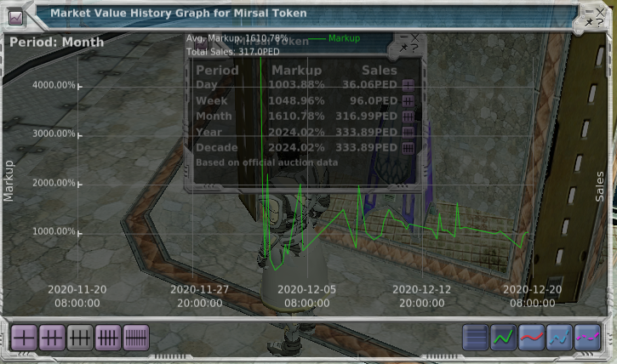Open Year graph button in Mirsal Token window
The image size is (617, 364).
pyautogui.click(x=408, y=132)
